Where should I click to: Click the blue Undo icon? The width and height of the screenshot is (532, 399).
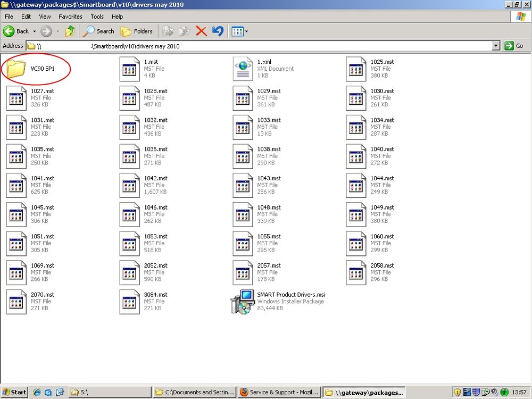tap(218, 31)
